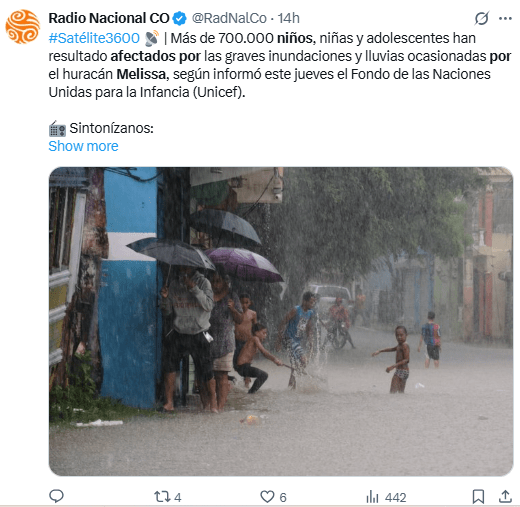The height and width of the screenshot is (507, 520).
Task: View post analytics bar chart icon
Action: (x=372, y=497)
